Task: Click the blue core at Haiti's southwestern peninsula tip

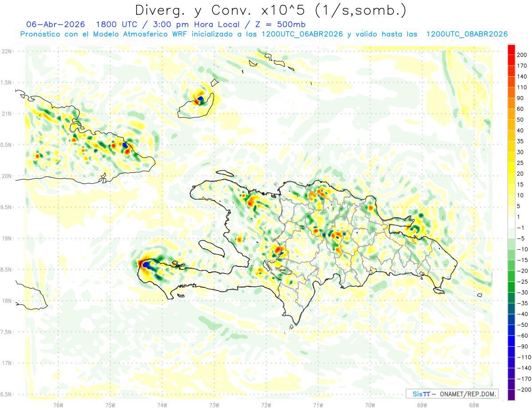Action: 145,265
